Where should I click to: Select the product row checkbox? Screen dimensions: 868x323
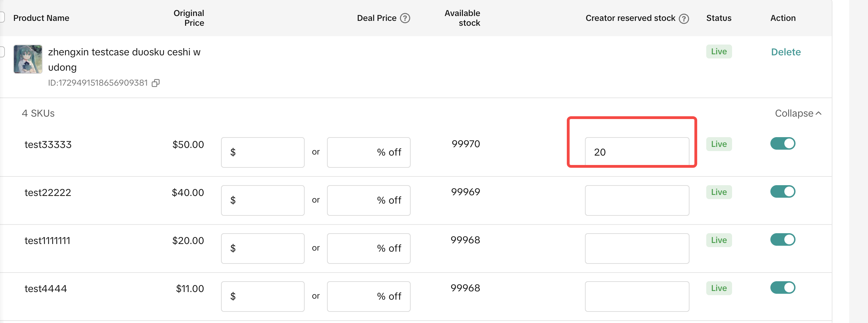[x=2, y=52]
